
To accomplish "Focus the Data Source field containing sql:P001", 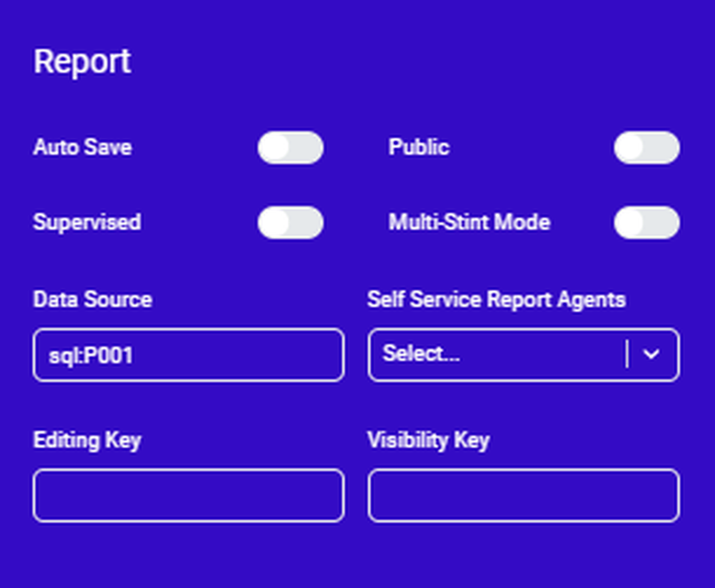I will [x=188, y=355].
